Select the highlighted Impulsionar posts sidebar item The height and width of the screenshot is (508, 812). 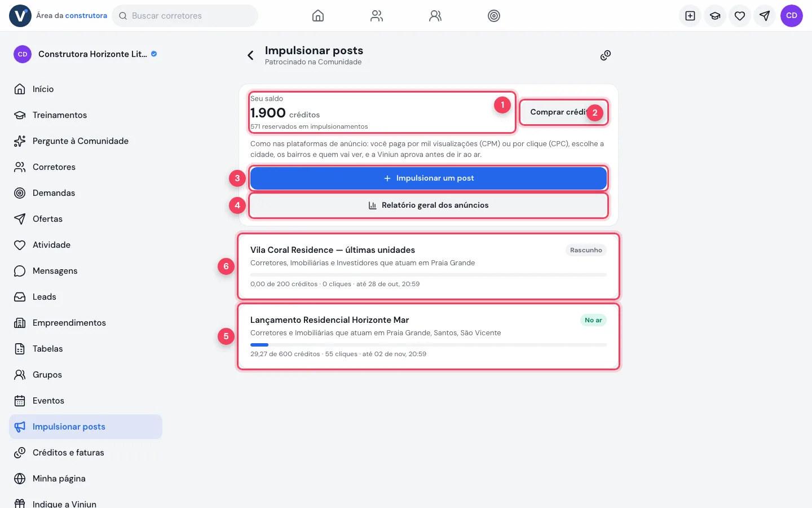(x=86, y=427)
